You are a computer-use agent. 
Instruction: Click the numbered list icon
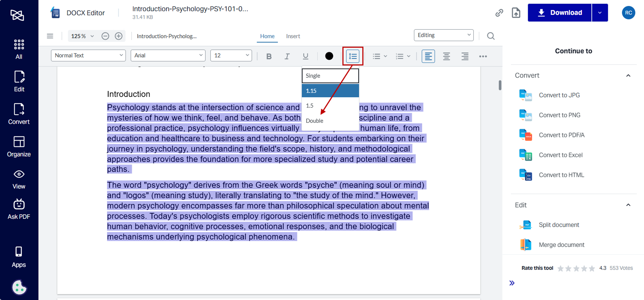(x=399, y=56)
